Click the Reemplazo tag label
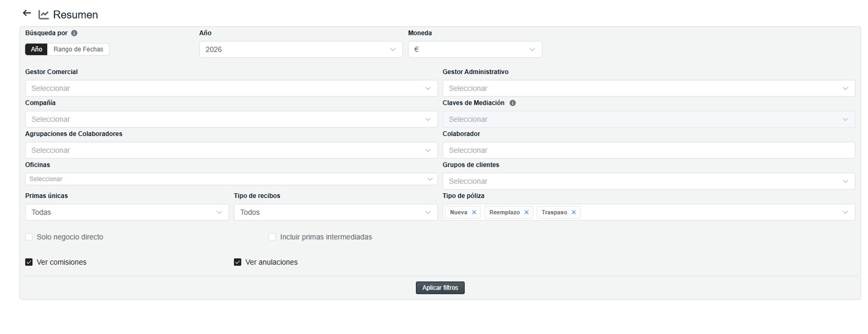The width and height of the screenshot is (868, 334). pyautogui.click(x=504, y=212)
